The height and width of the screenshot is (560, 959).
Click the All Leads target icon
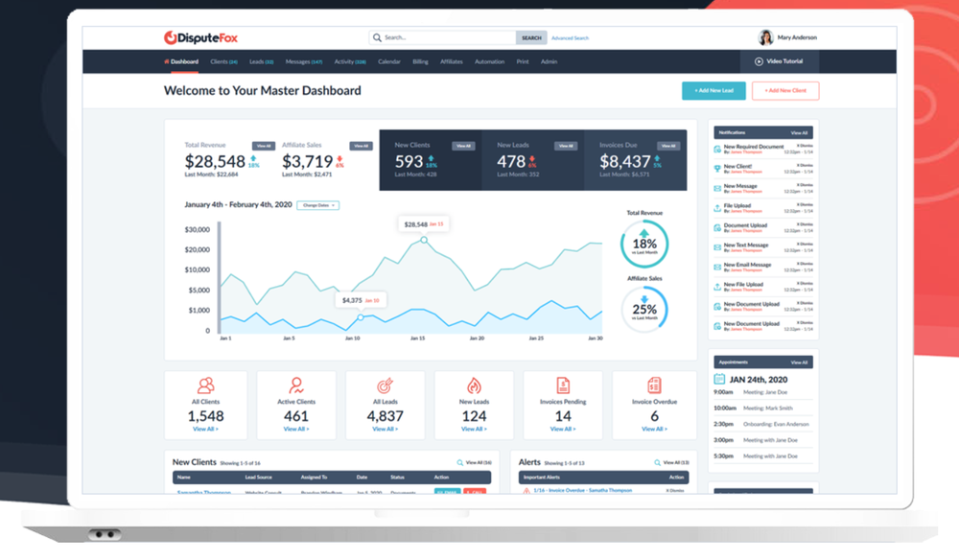pyautogui.click(x=385, y=385)
